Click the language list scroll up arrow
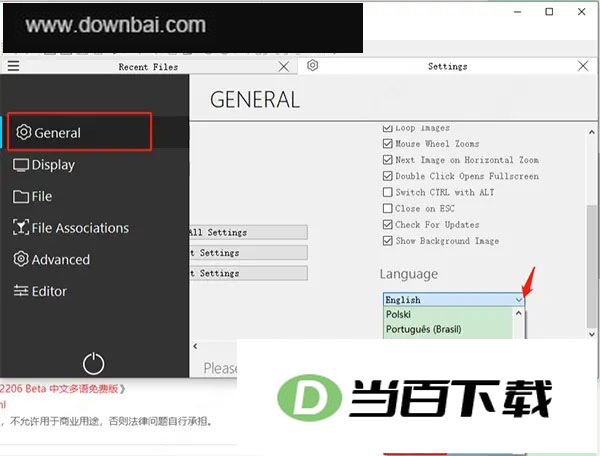 [518, 313]
